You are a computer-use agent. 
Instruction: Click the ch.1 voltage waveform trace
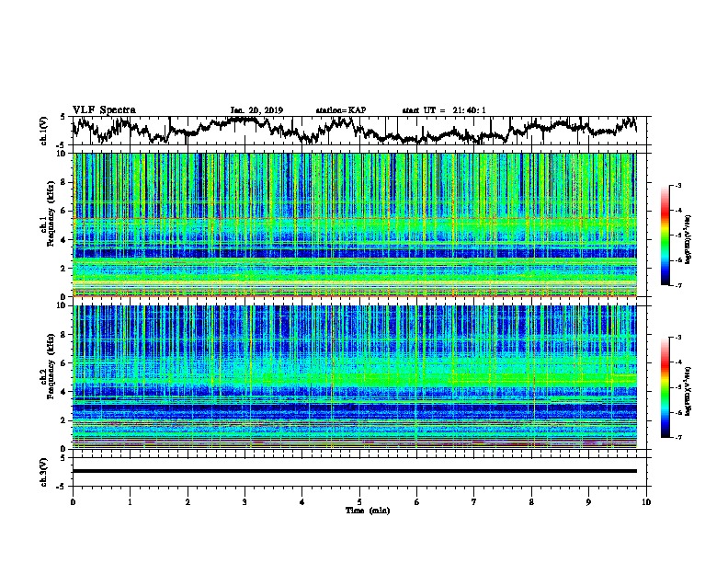point(355,131)
